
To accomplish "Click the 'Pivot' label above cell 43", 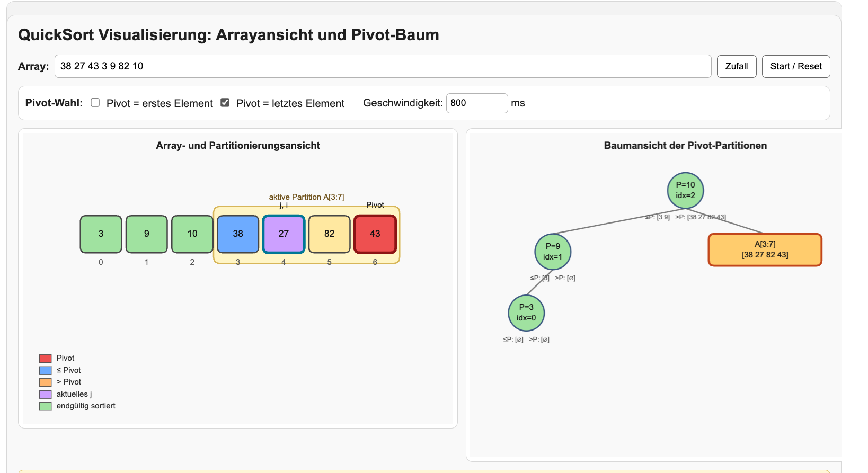I will click(375, 205).
